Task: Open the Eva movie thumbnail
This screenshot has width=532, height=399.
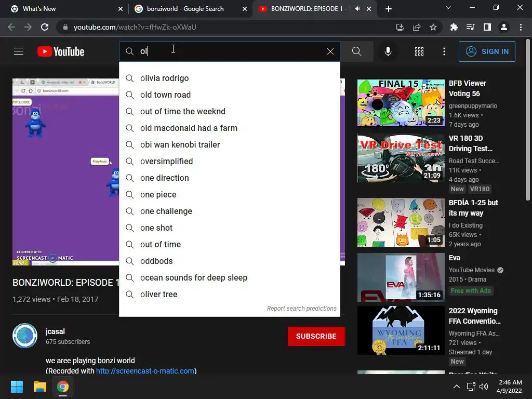Action: pyautogui.click(x=401, y=277)
